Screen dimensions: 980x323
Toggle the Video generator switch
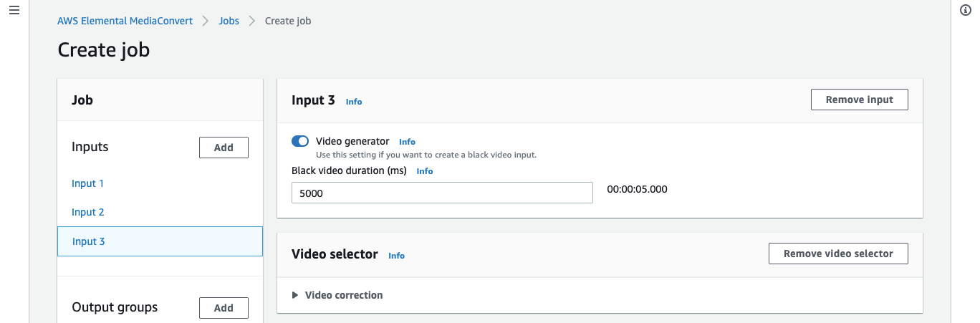click(300, 141)
